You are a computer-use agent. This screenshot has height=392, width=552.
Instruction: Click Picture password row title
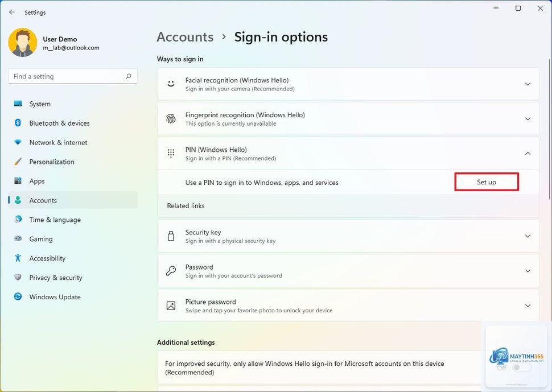(211, 302)
